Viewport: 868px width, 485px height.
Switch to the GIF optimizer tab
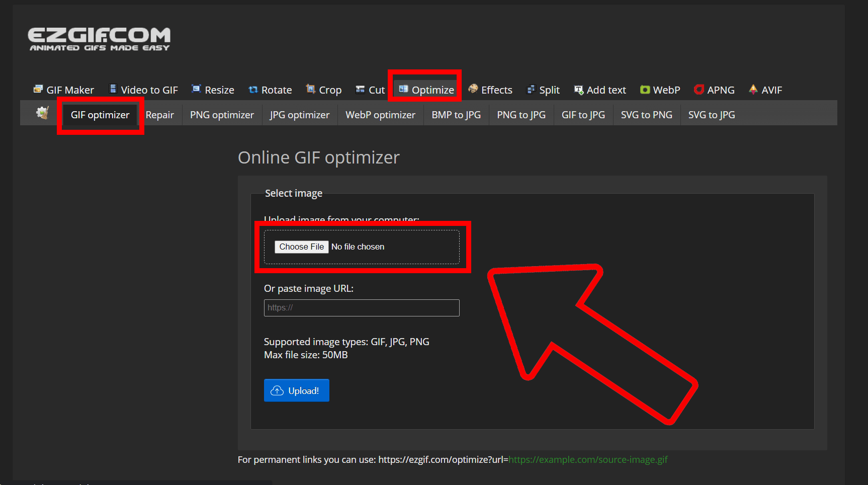[100, 115]
